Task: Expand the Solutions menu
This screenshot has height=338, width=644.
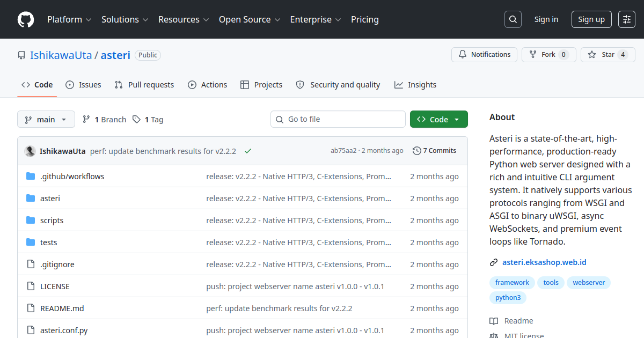Action: 125,19
